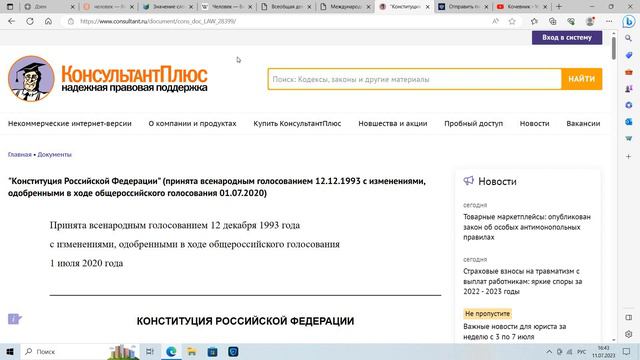This screenshot has height=360, width=640.
Task: Open Microsoft Edge from the taskbar
Action: (x=171, y=351)
